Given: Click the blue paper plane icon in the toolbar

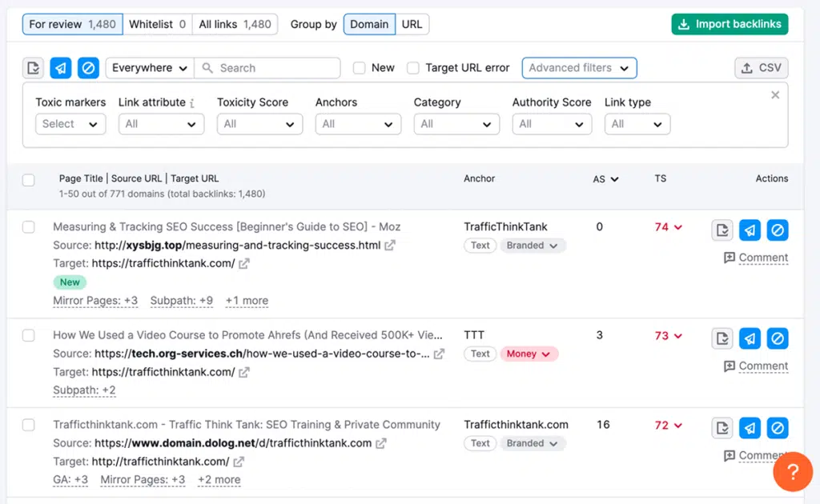Looking at the screenshot, I should tap(60, 68).
